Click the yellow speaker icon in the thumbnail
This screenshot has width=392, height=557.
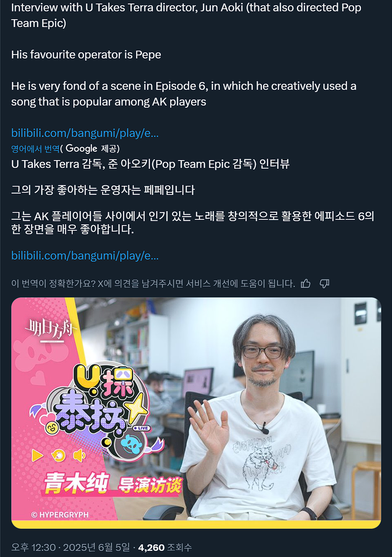point(79,456)
